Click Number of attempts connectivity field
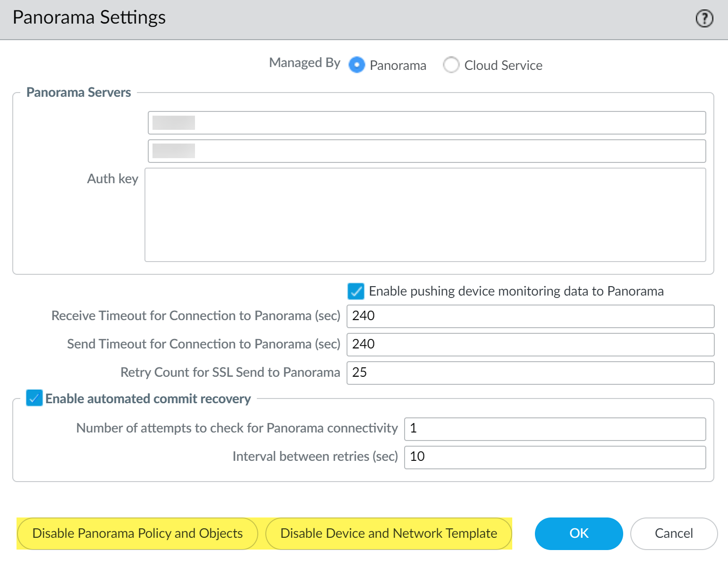728x568 pixels. point(555,429)
